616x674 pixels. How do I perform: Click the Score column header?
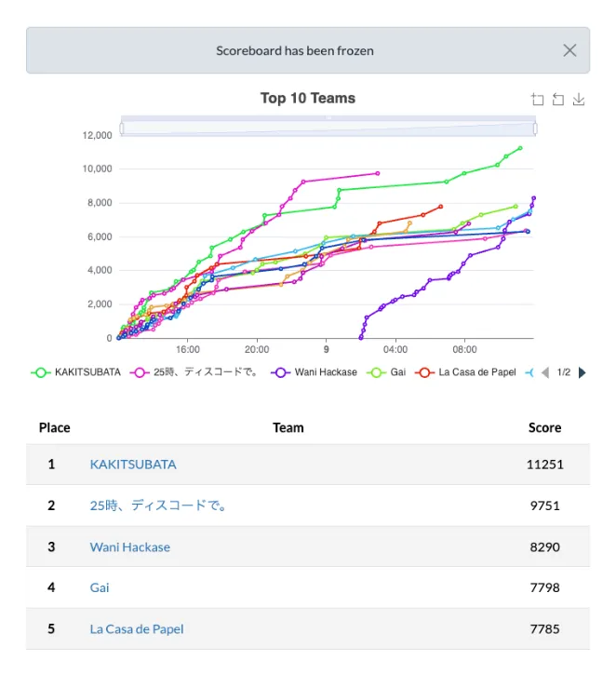coord(544,427)
